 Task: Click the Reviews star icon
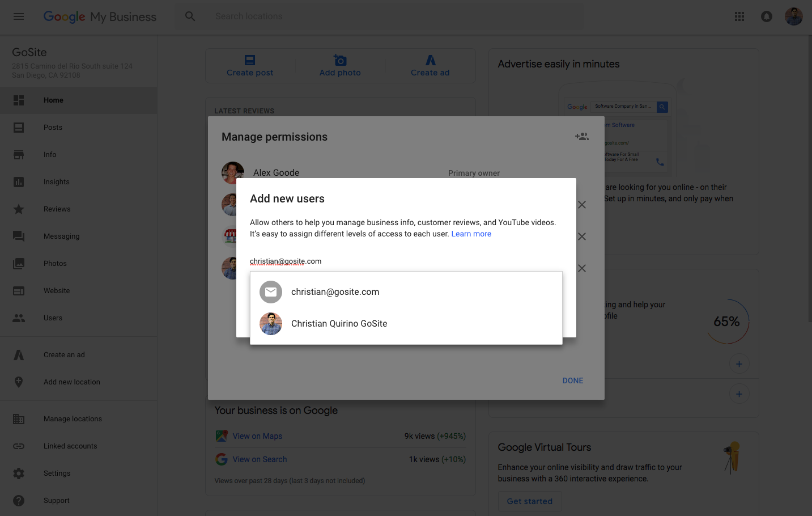pyautogui.click(x=19, y=209)
